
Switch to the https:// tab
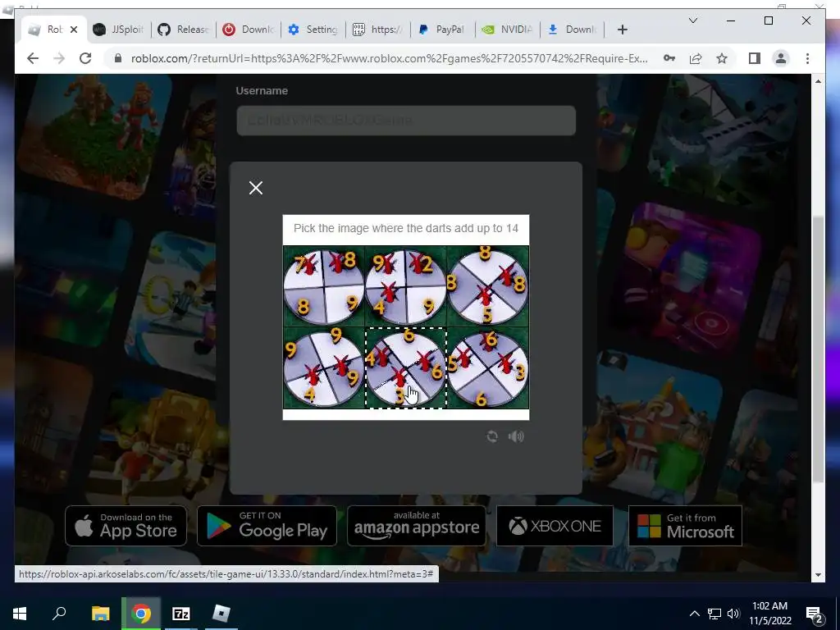(377, 30)
